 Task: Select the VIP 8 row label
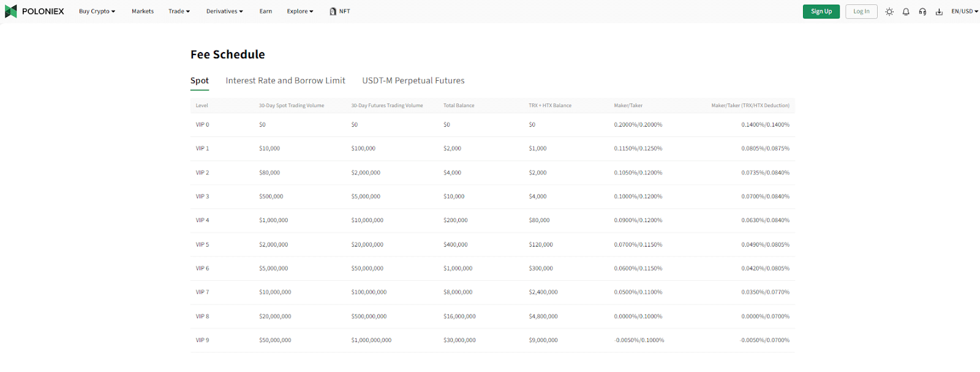click(x=203, y=317)
